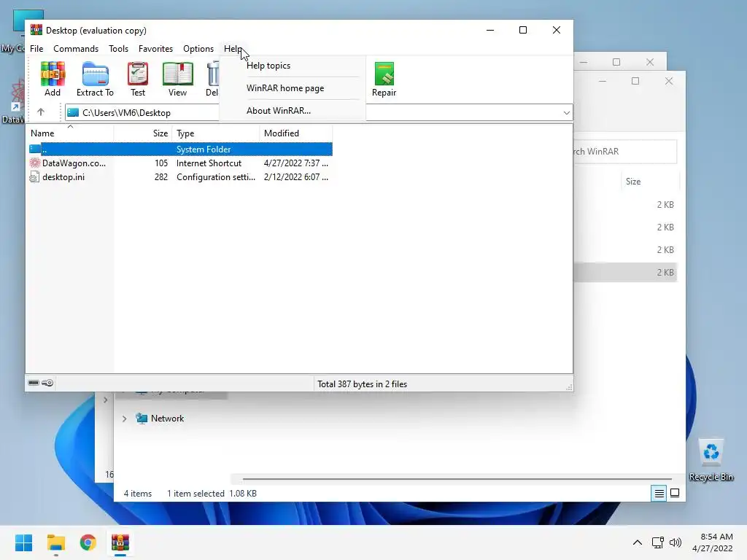Click the Configuration settings type cell
The image size is (747, 560).
[216, 177]
